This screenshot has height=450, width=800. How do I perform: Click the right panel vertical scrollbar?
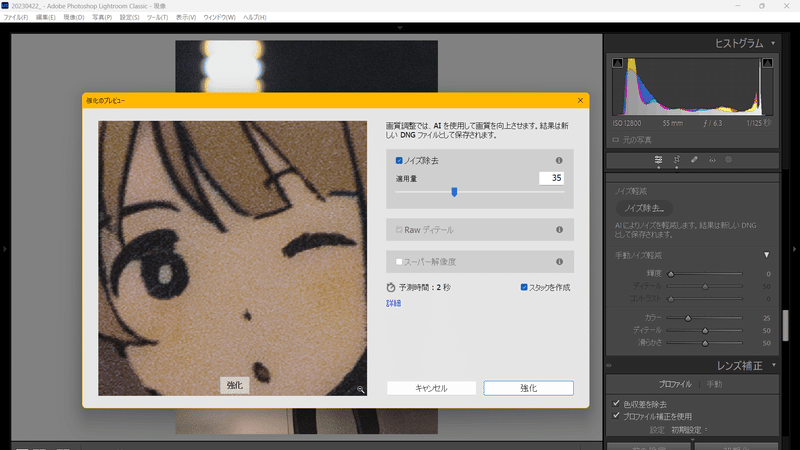point(785,325)
